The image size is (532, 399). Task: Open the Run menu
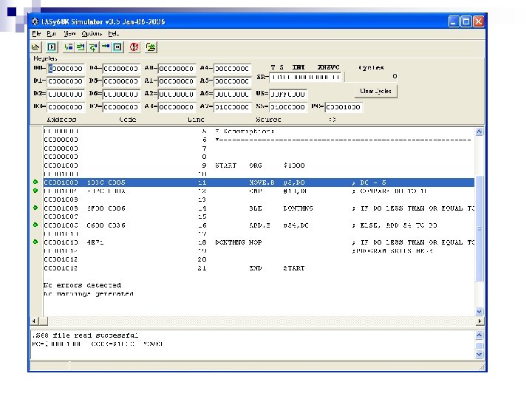tap(52, 33)
